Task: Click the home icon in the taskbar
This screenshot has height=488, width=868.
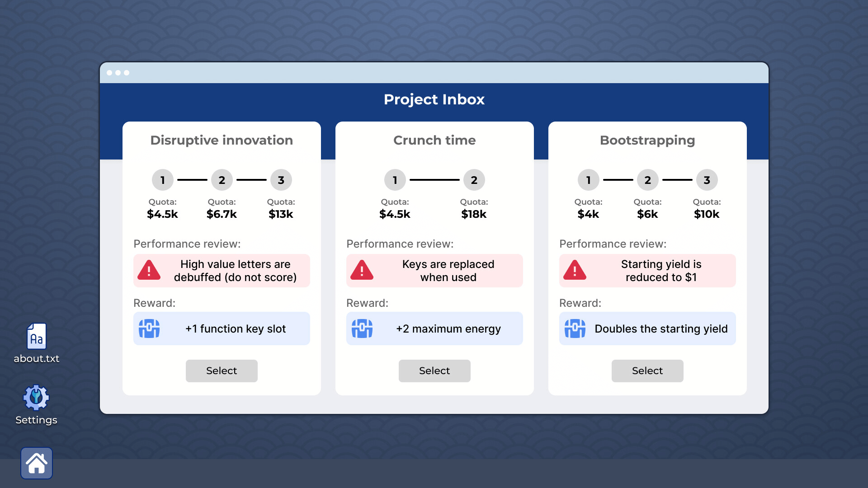Action: pyautogui.click(x=37, y=463)
